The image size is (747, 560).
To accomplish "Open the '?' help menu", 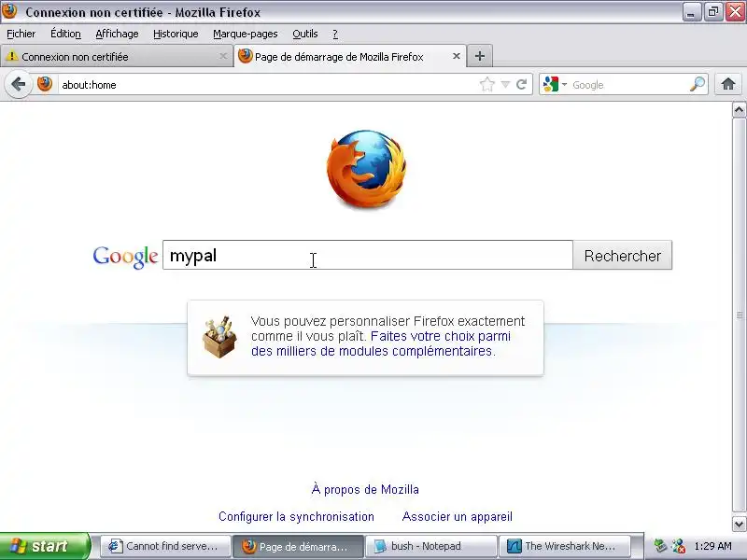I will pos(335,34).
